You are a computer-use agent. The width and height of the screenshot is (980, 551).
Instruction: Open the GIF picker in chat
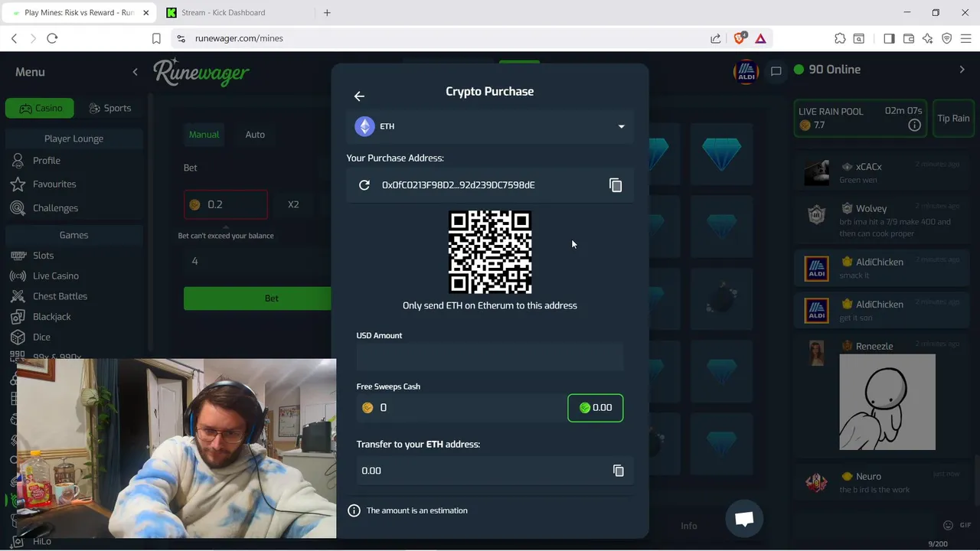[965, 525]
